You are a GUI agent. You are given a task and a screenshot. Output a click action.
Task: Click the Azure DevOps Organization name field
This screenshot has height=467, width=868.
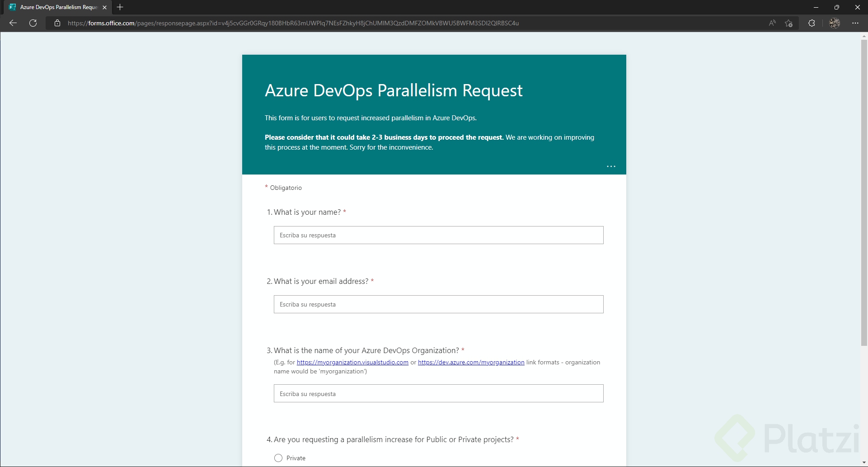(438, 393)
